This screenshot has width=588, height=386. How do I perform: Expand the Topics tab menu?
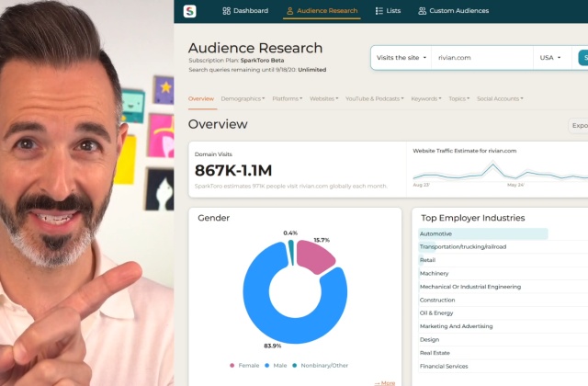459,98
